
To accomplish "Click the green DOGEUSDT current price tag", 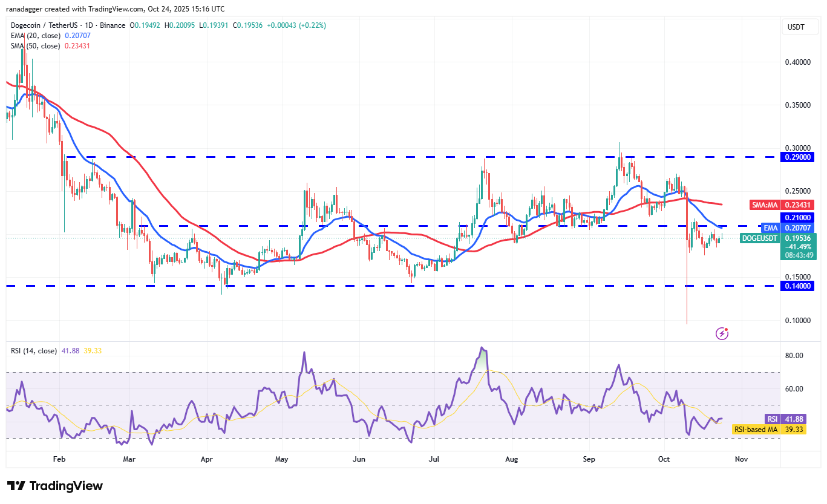I will click(x=759, y=238).
